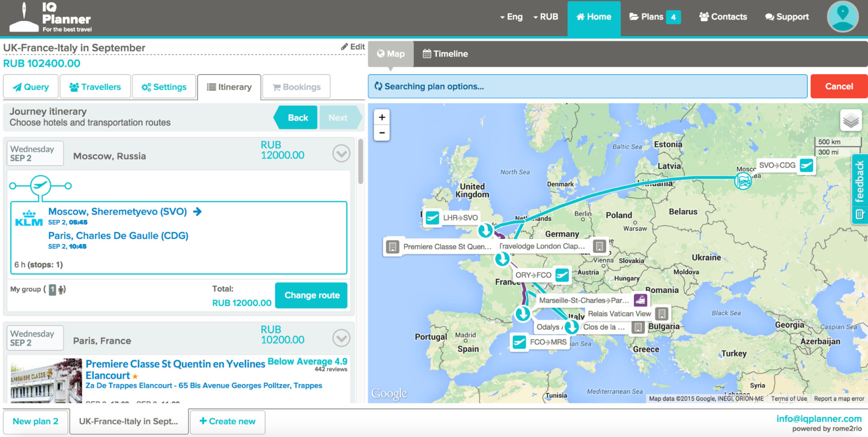
Task: Click the Marseille-St-Charles train icon
Action: (x=640, y=300)
